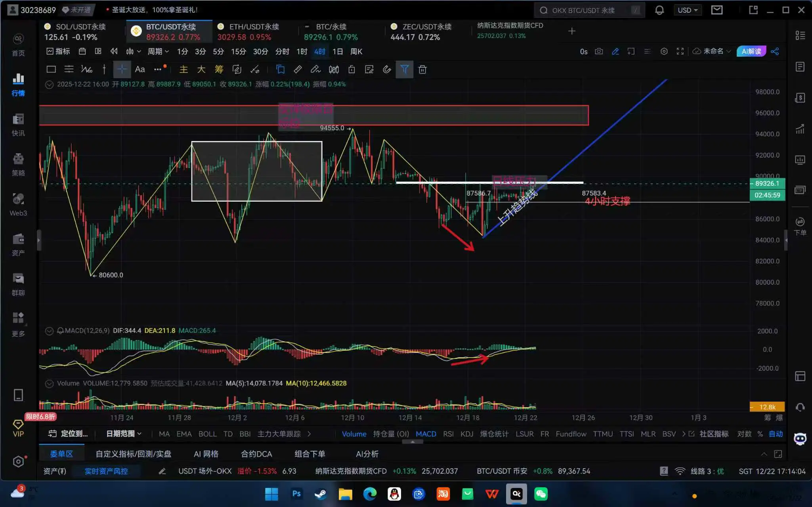812x507 pixels.
Task: Collapse the MACD indicator panel toggle
Action: click(49, 331)
